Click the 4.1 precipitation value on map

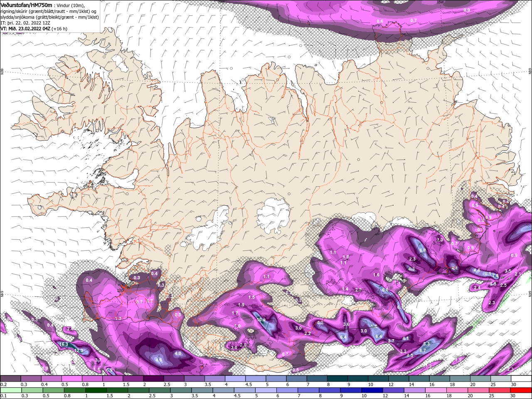406,338
